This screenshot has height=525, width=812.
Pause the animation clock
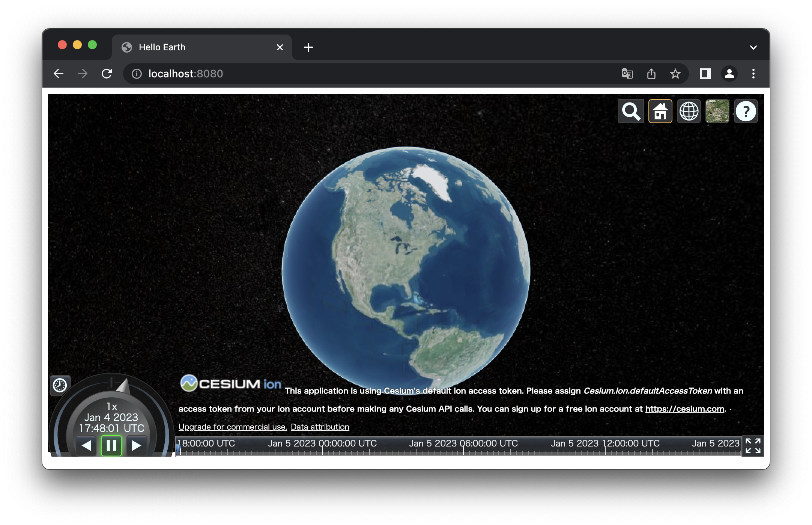[x=111, y=445]
